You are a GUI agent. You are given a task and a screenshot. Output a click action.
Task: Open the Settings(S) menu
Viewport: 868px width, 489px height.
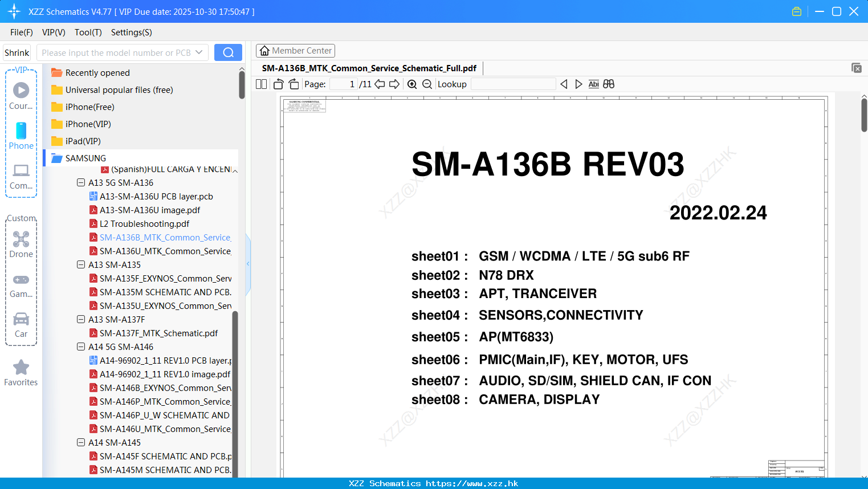tap(132, 32)
